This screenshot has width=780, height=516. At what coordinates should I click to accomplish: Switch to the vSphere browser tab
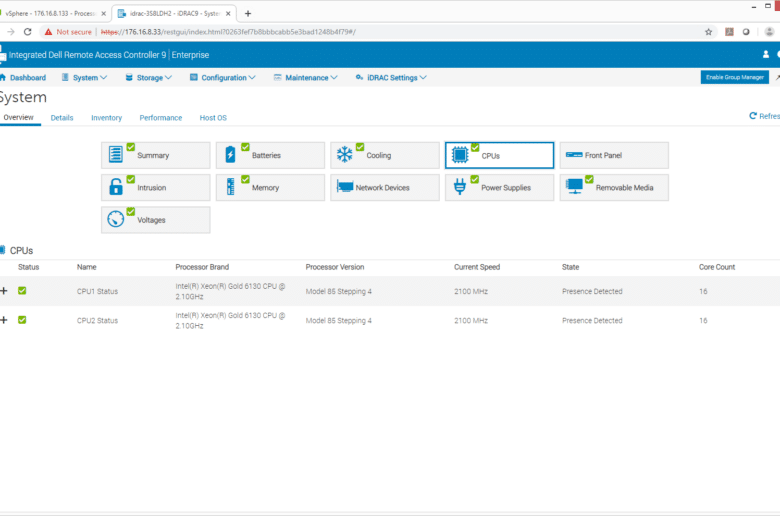pos(50,13)
